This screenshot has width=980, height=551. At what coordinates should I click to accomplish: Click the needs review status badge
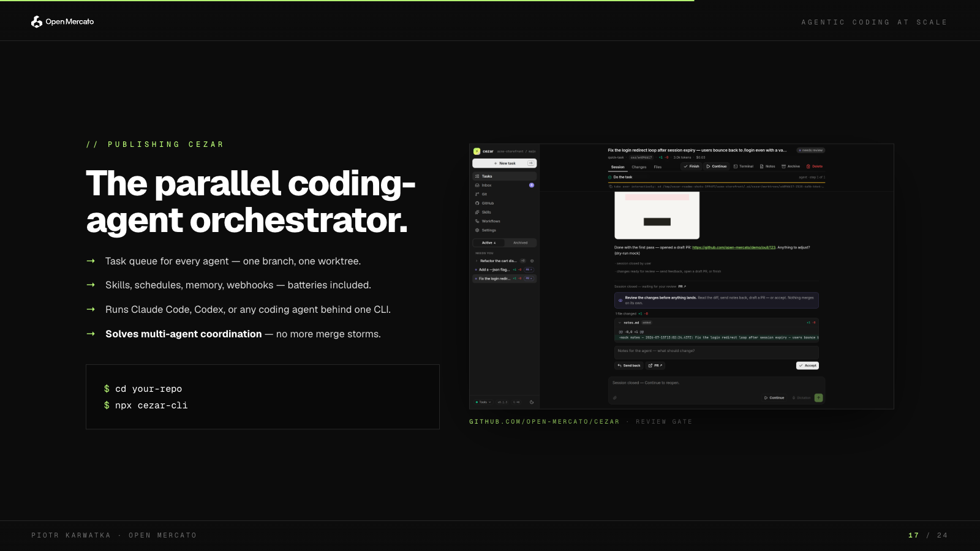[811, 151]
